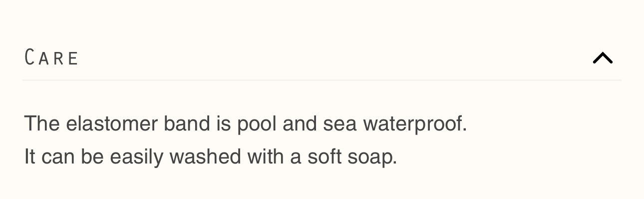Click the empty header space between Care and chevron
This screenshot has height=199, width=644.
335,57
